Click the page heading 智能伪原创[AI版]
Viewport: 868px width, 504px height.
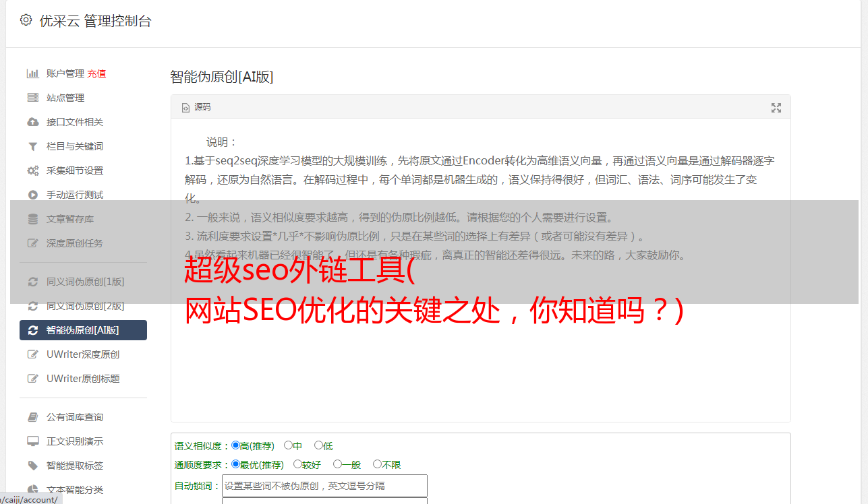tap(222, 77)
